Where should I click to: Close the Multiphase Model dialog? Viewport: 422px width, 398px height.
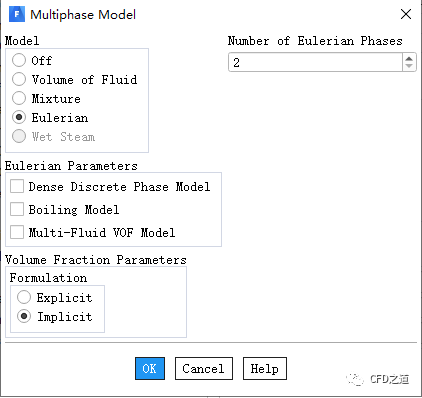pyautogui.click(x=406, y=14)
